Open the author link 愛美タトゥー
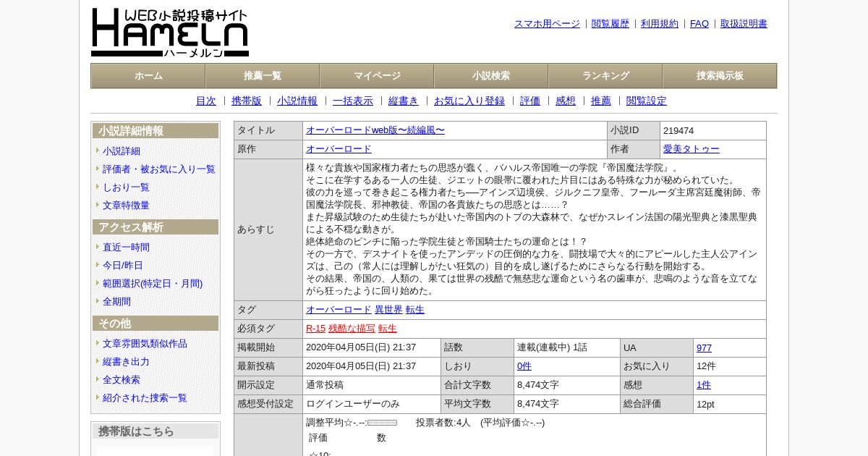 tap(692, 149)
